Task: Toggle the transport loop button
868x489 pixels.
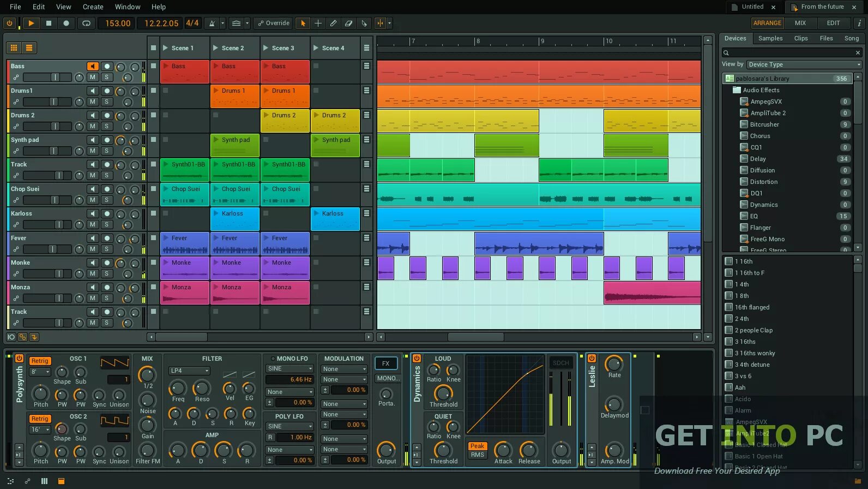Action: coord(86,23)
